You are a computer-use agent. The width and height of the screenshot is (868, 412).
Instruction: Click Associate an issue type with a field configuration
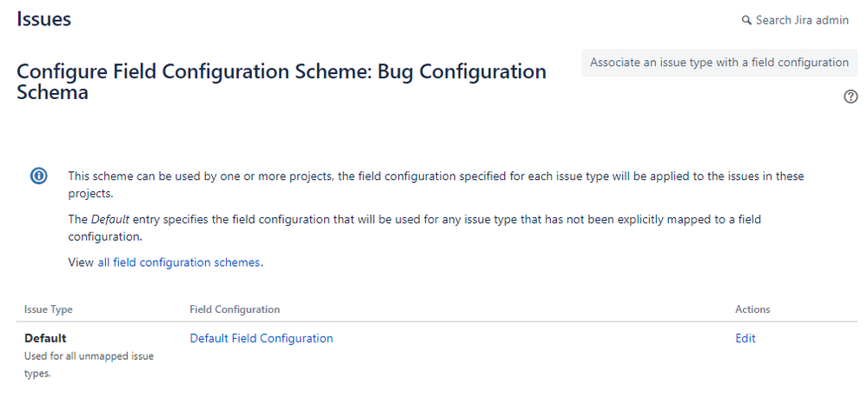(x=719, y=63)
